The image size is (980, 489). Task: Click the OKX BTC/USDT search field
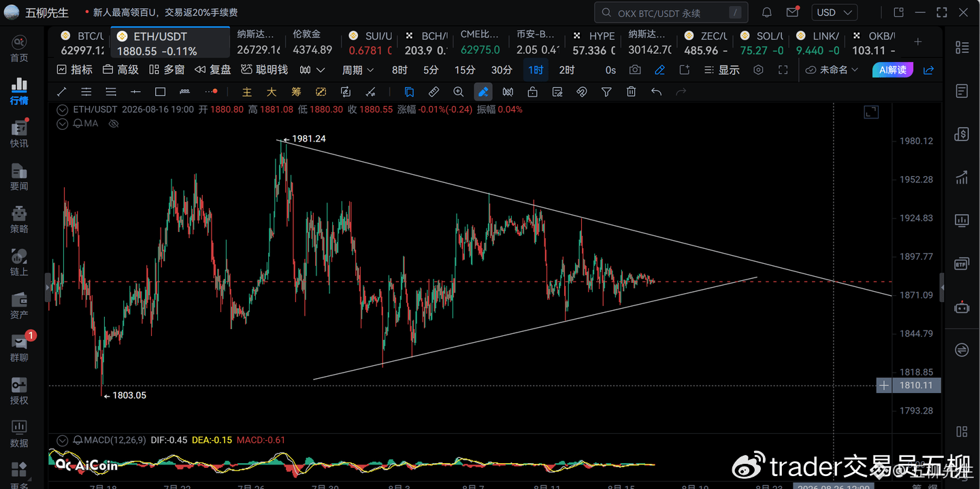[671, 12]
